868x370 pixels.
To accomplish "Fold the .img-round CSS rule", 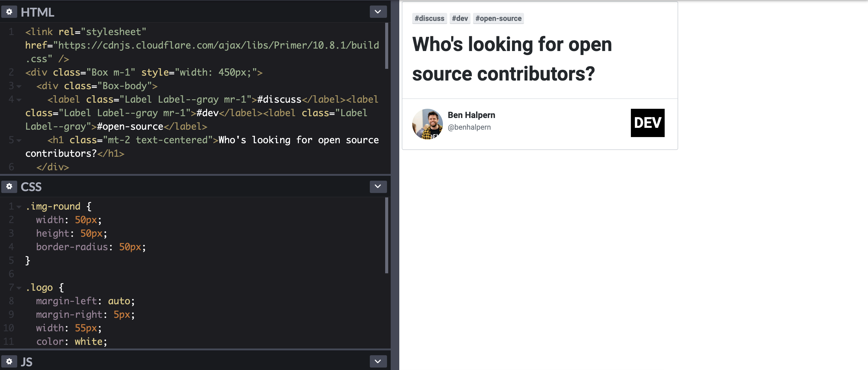I will point(19,207).
